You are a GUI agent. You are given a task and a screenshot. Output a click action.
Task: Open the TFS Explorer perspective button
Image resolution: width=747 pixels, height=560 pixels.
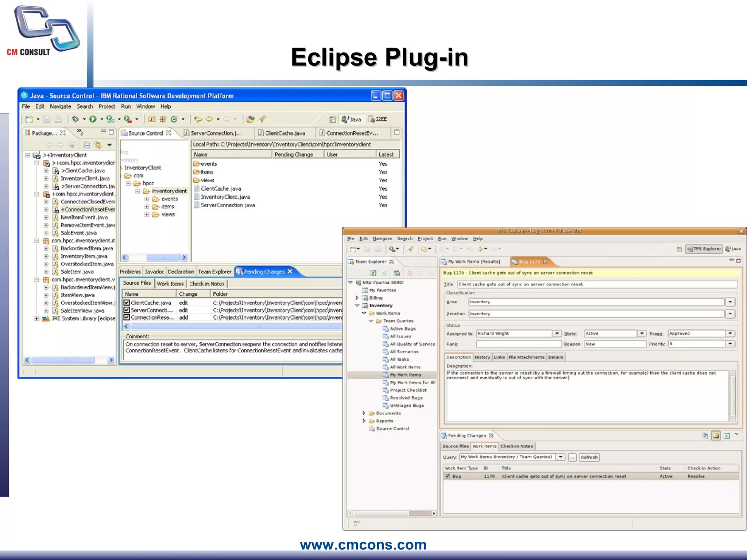[704, 249]
